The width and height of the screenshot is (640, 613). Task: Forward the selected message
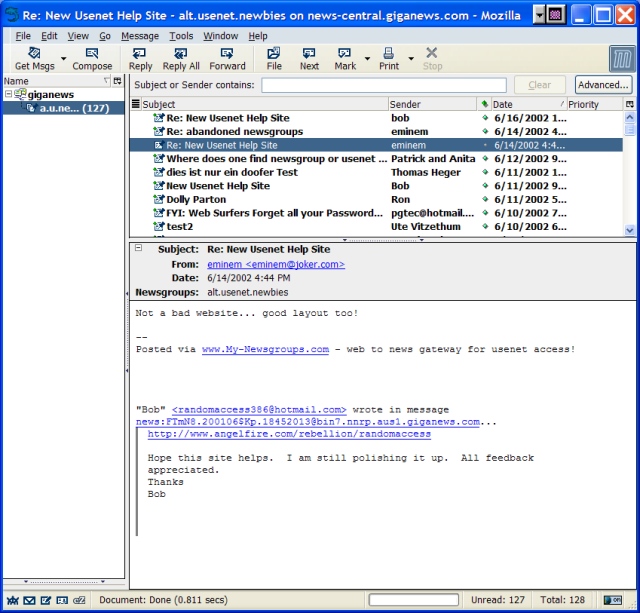tap(227, 58)
